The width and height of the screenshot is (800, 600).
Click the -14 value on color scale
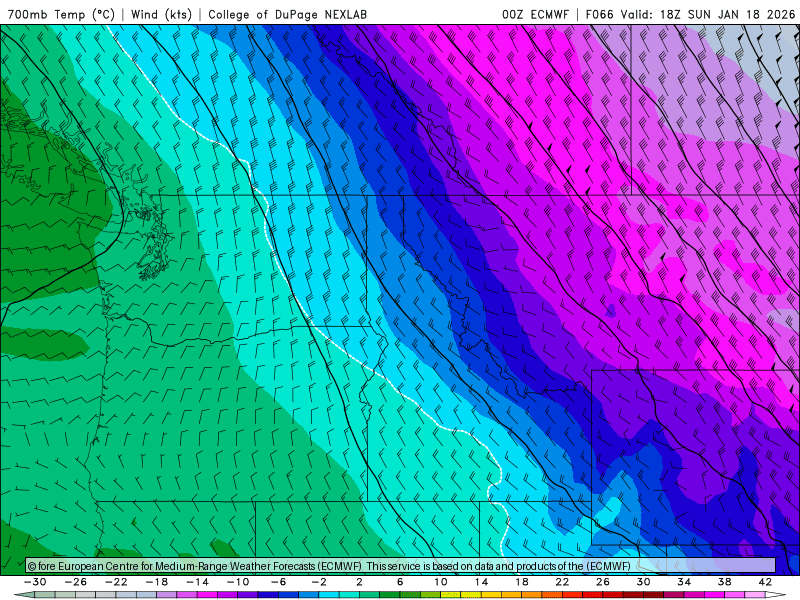[x=197, y=582]
